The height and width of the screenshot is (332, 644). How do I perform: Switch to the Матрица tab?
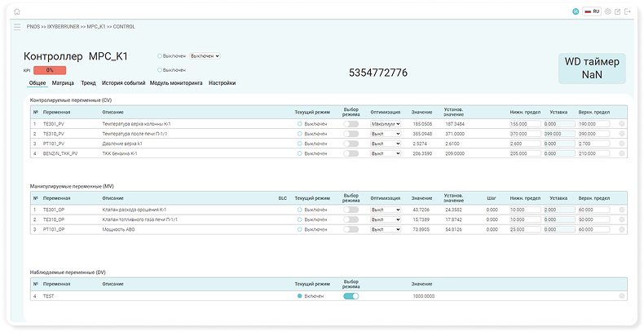pos(63,83)
